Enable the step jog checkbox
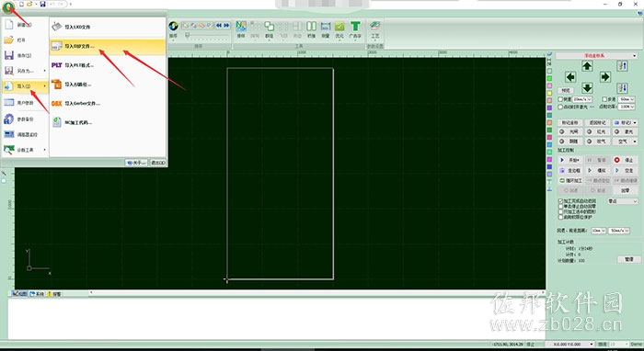644x351 pixels. [604, 99]
